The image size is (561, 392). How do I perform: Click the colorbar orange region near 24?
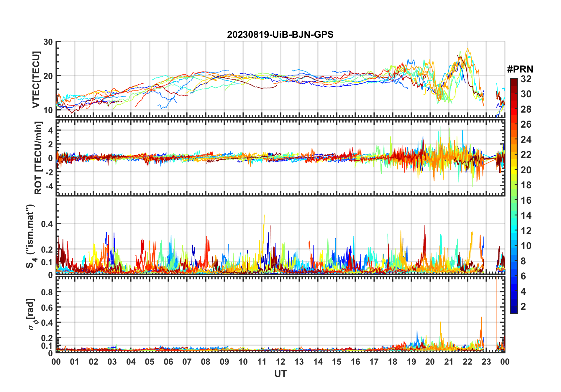point(514,140)
